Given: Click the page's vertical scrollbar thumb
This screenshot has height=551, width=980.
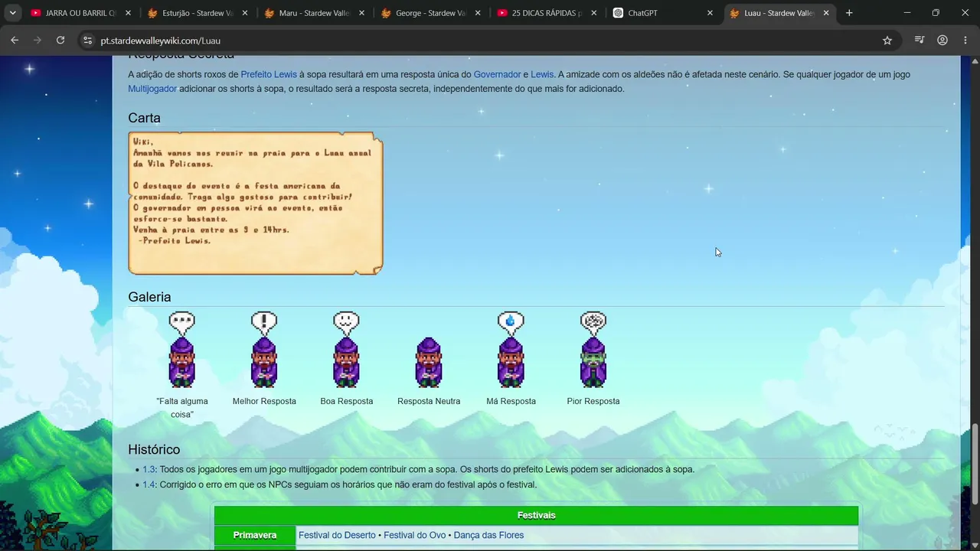Looking at the screenshot, I should pyautogui.click(x=975, y=465).
